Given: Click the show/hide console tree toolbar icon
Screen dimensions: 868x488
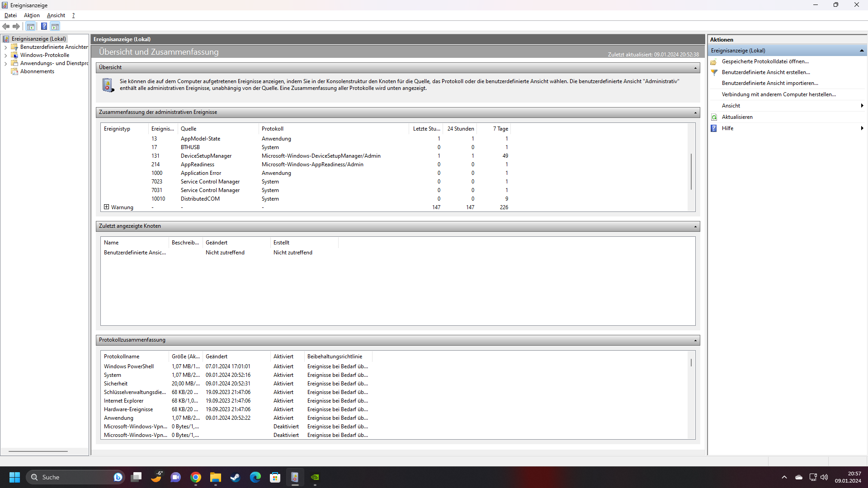Looking at the screenshot, I should [30, 27].
